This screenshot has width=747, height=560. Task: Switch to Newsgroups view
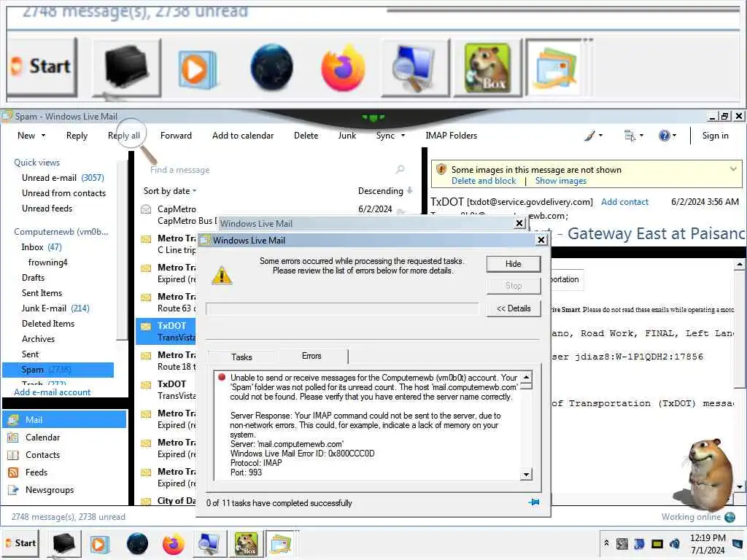click(50, 490)
